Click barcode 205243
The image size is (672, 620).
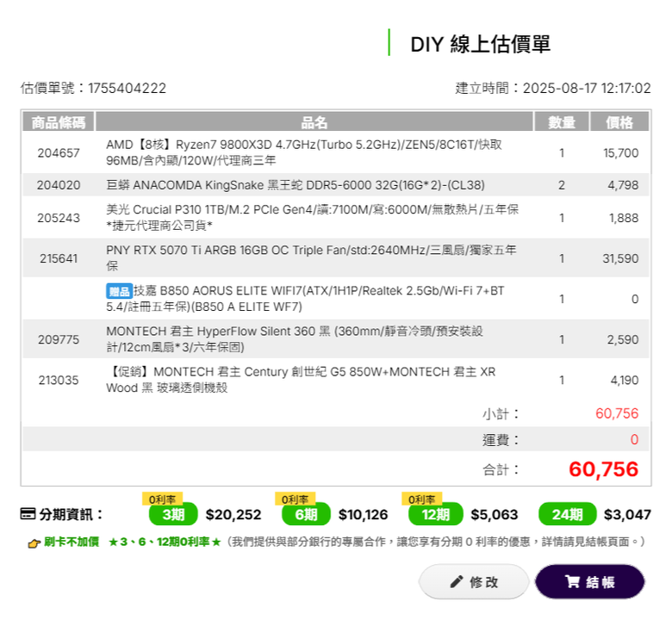[x=59, y=218]
